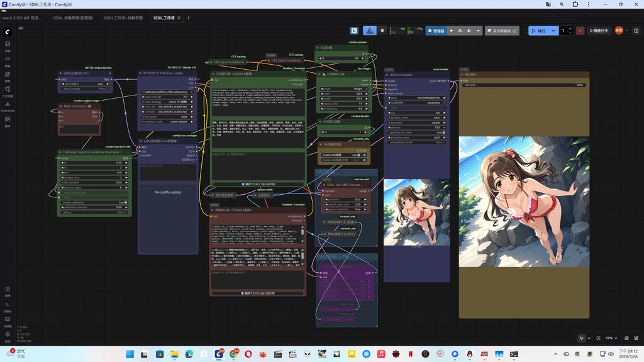Open the hamburger menu beside the sidebar
This screenshot has height=362, width=644.
click(x=21, y=28)
